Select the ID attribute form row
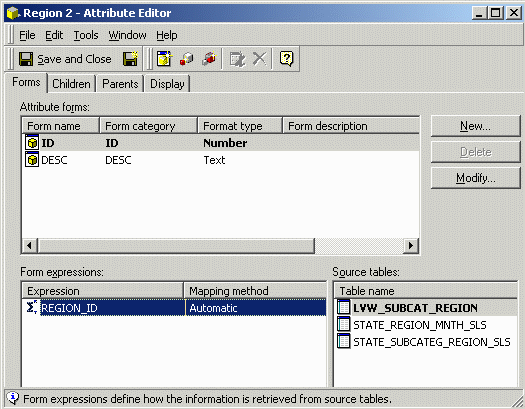The height and width of the screenshot is (409, 525). (x=220, y=143)
